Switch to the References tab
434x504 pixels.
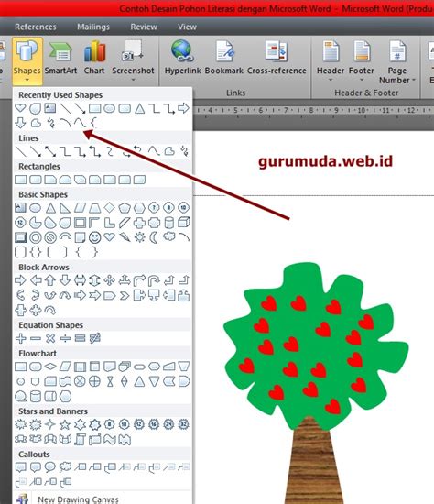tap(36, 27)
